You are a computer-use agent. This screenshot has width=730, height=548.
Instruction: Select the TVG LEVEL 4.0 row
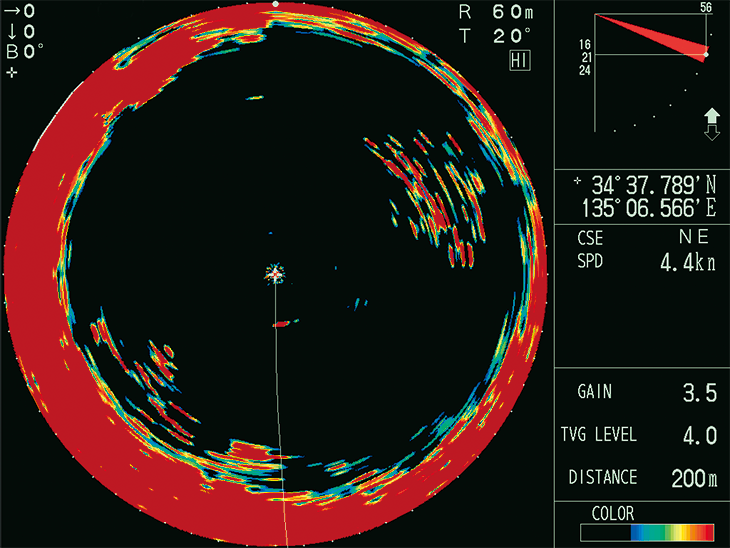tap(643, 436)
